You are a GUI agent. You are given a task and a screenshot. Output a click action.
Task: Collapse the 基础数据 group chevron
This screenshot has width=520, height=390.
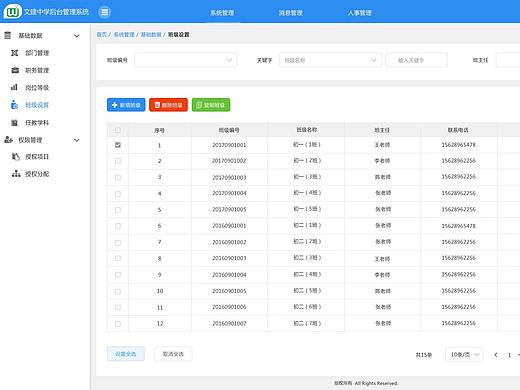(x=77, y=36)
